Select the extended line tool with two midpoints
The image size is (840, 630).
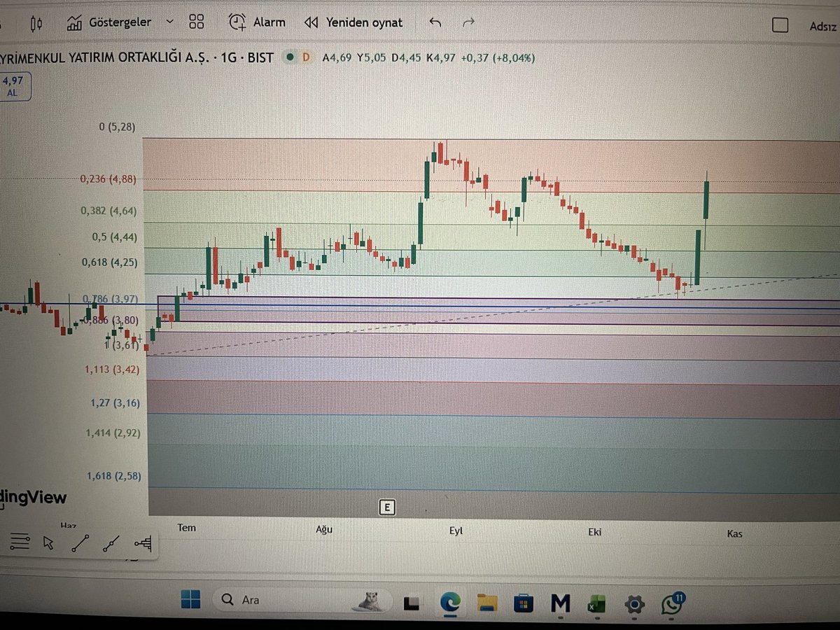[111, 545]
